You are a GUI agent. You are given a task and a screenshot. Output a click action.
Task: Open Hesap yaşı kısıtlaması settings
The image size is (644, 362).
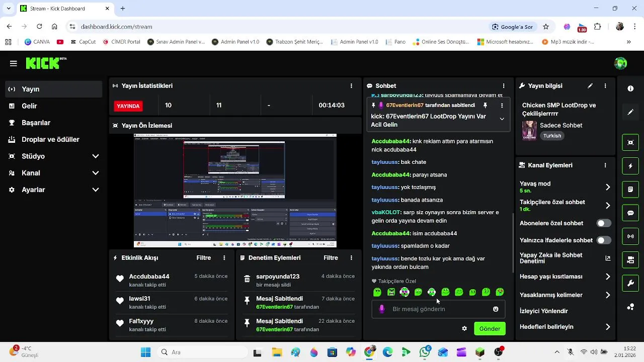point(565,277)
